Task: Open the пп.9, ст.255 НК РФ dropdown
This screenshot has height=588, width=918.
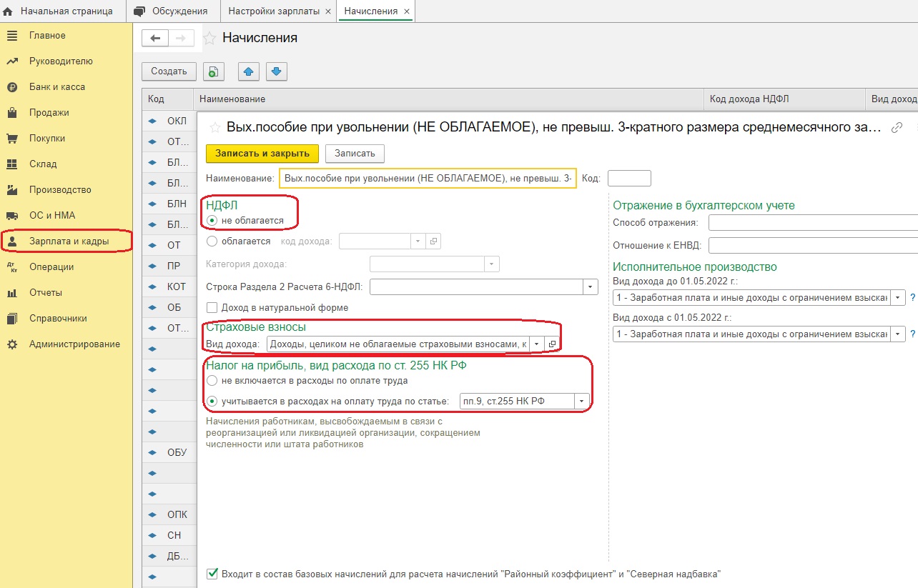Action: tap(582, 402)
